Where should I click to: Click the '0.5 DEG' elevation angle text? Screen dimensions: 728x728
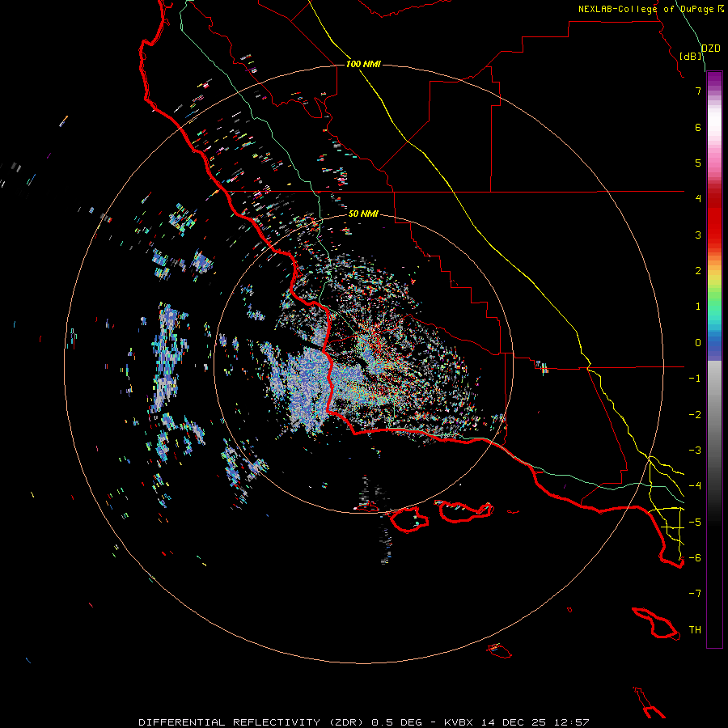(396, 722)
